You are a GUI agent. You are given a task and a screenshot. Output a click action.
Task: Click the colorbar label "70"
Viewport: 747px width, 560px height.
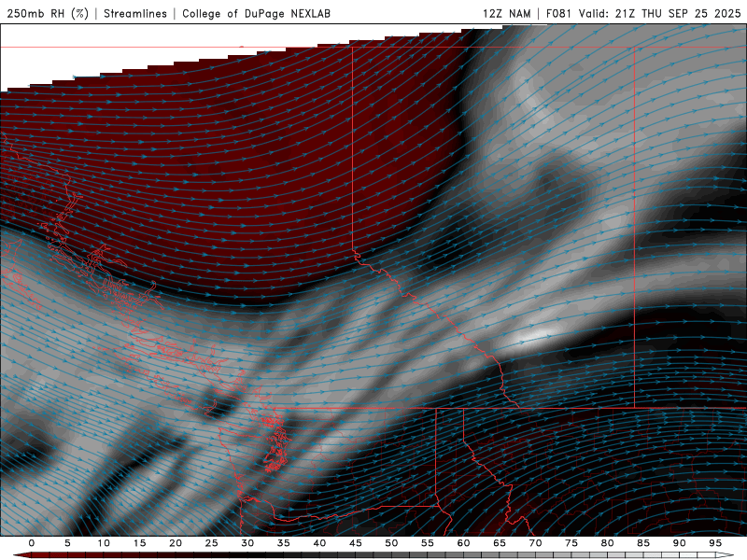click(535, 543)
